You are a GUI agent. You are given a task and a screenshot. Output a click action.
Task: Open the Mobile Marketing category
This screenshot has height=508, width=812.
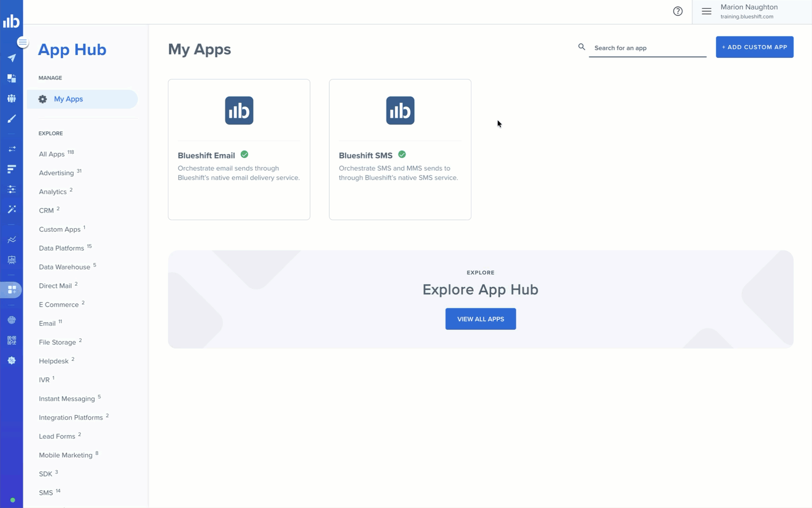pyautogui.click(x=69, y=455)
